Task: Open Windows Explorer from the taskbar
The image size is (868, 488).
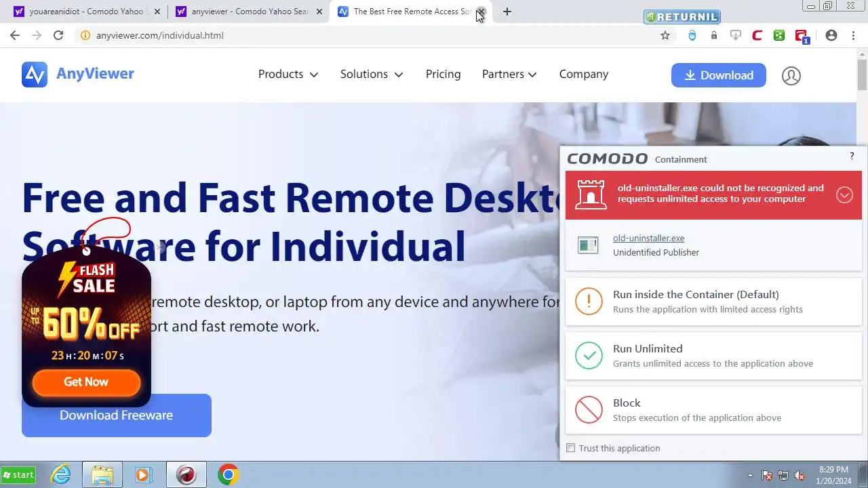Action: 102,475
